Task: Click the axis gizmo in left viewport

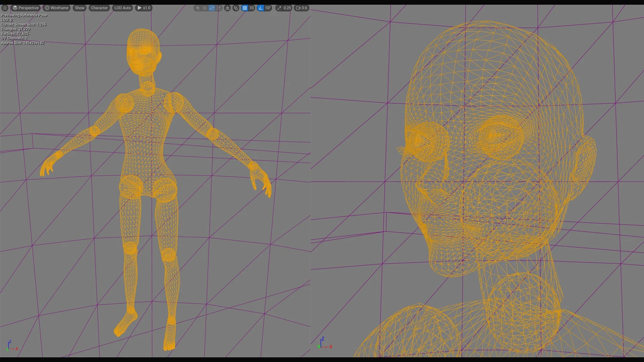Action: (12, 346)
